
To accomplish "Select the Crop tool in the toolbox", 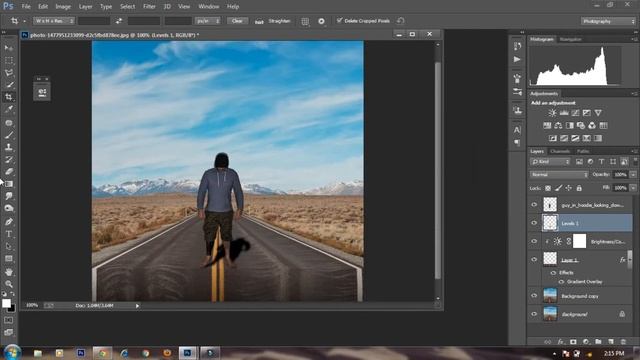I will [9, 97].
